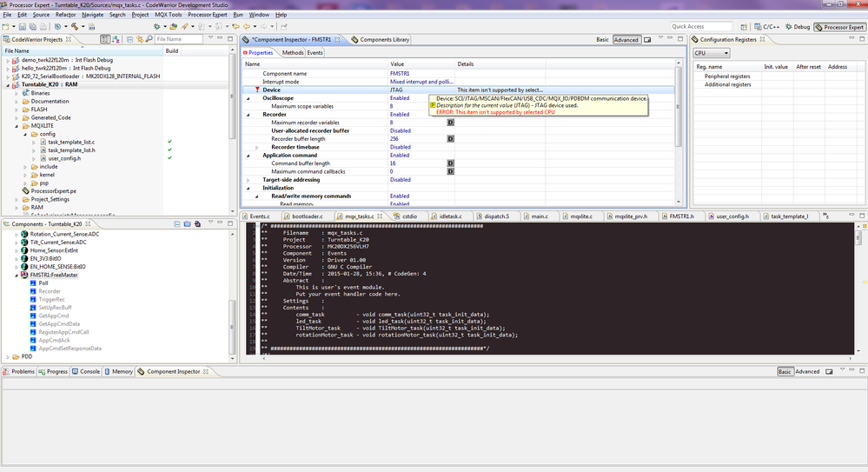
Task: Open the bootloader.c editor tab
Action: coord(303,216)
